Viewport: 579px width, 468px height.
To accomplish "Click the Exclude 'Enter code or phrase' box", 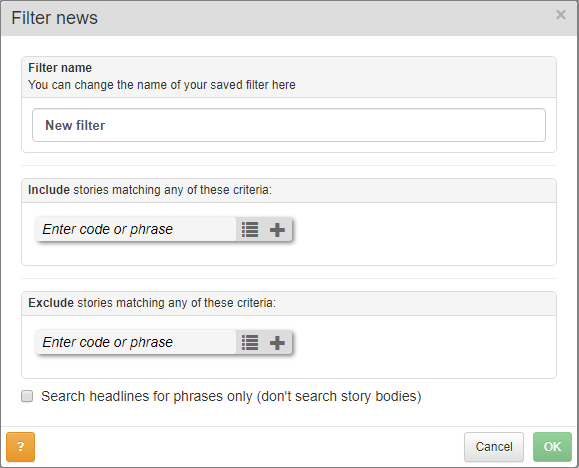I will (136, 342).
